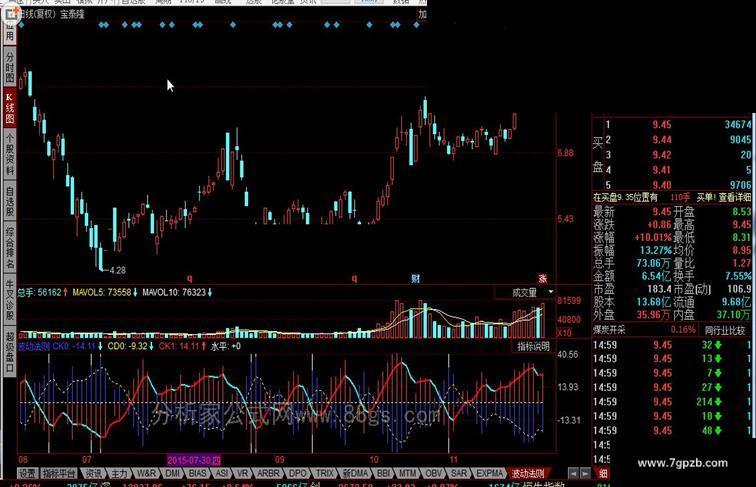This screenshot has width=756, height=487.
Task: Click buy level 2 price 9.44
Action: pyautogui.click(x=662, y=140)
